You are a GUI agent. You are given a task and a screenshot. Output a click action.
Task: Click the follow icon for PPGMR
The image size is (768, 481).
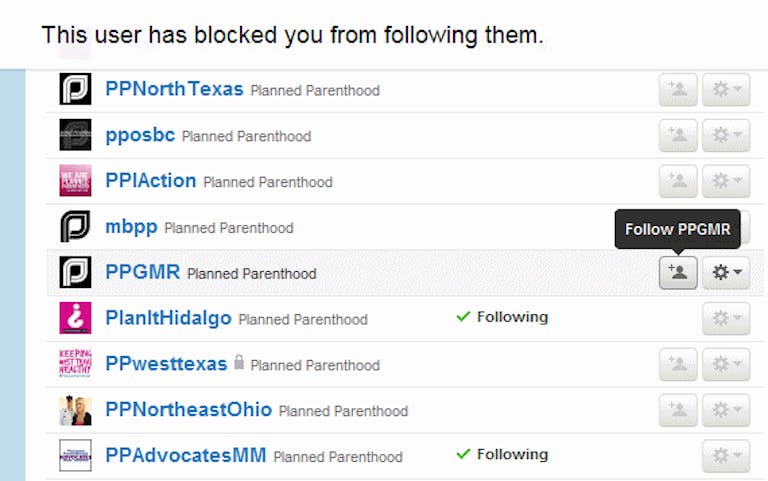[x=678, y=272]
